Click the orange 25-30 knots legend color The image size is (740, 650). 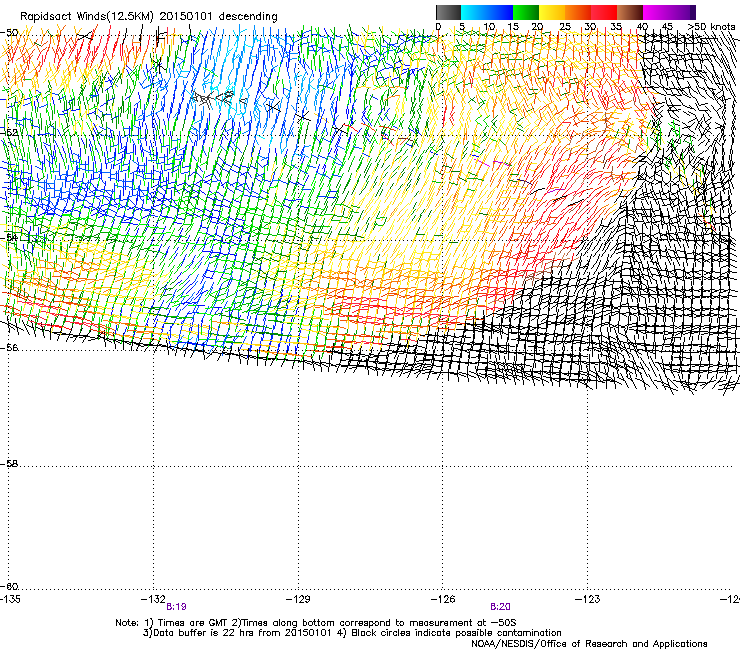[578, 12]
